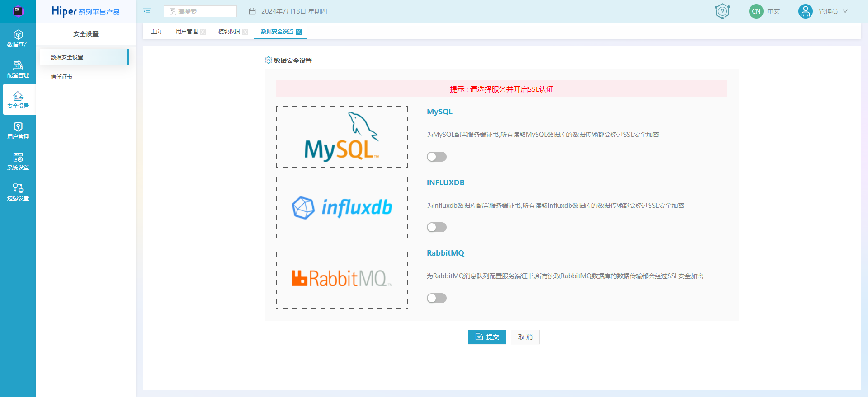Click the app logo icon at top-left
Screen dimensions: 868x397
(18, 11)
